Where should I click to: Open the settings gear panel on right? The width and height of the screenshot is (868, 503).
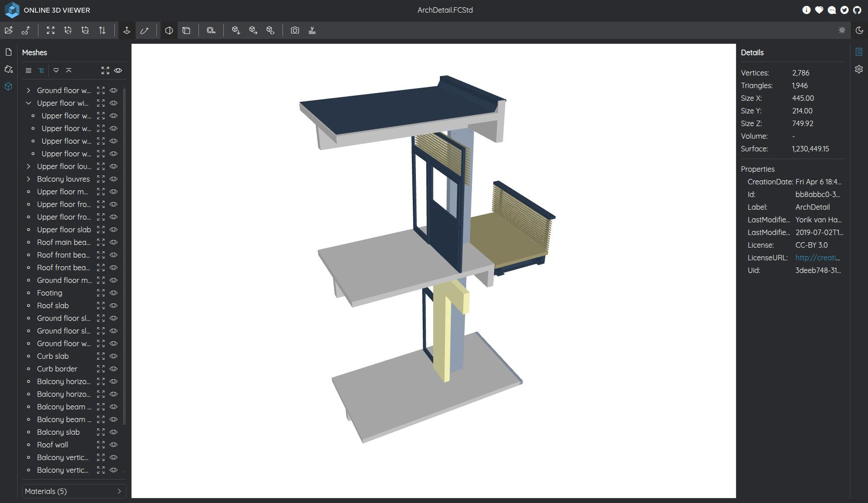point(859,69)
